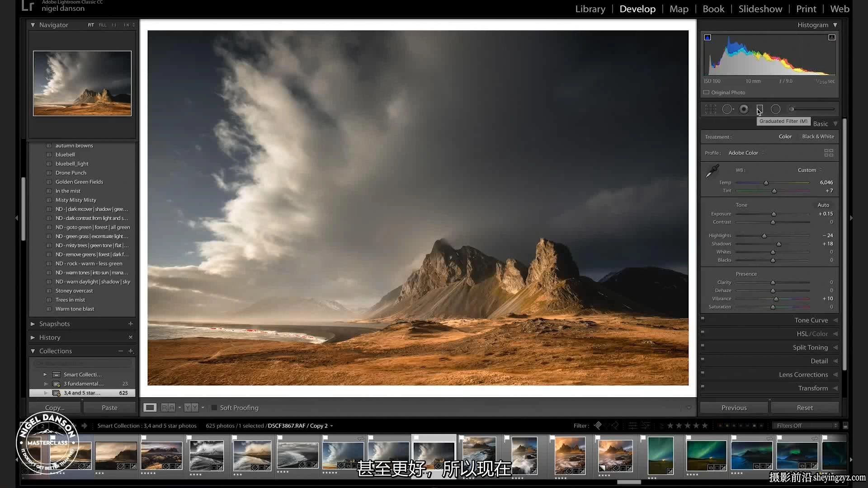The width and height of the screenshot is (868, 488).
Task: Click the filmstrip filter lock icon
Action: (x=845, y=426)
